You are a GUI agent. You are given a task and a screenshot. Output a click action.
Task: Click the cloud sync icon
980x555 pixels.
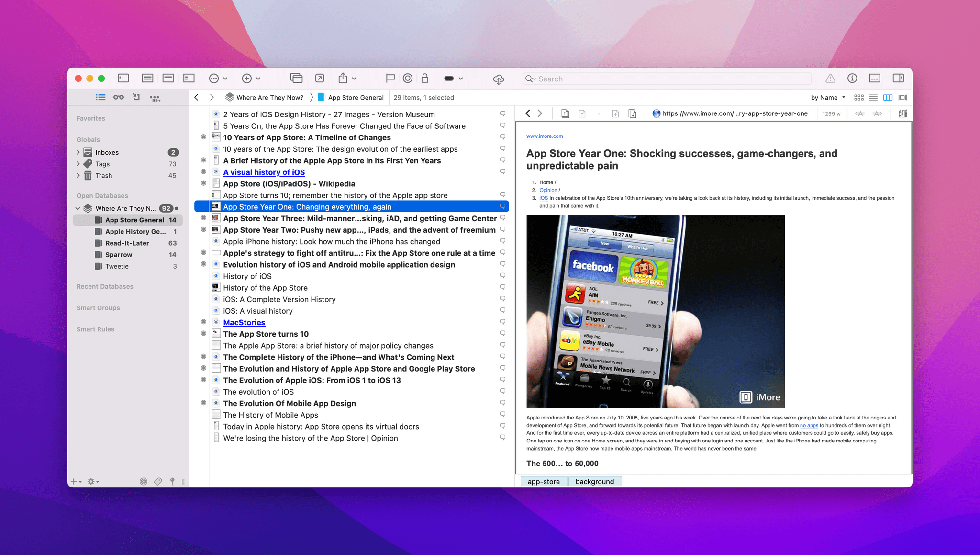point(499,79)
